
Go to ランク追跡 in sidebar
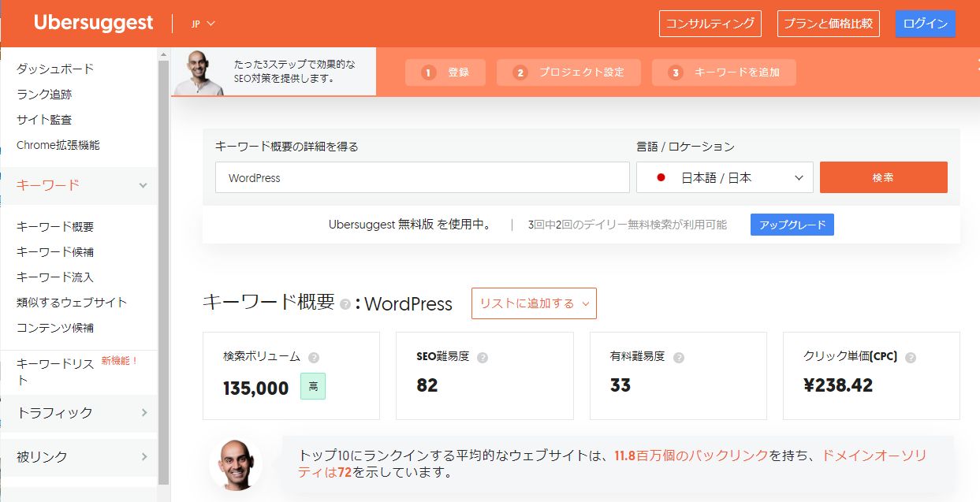(x=44, y=95)
